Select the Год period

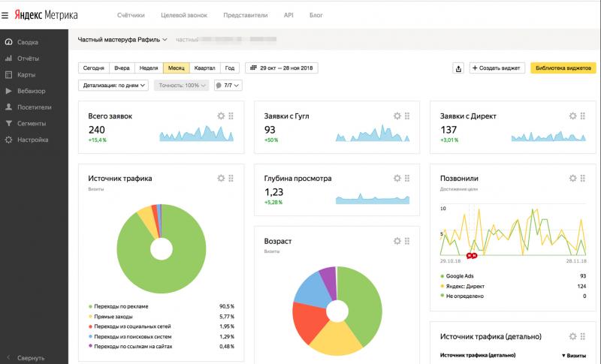(x=230, y=68)
